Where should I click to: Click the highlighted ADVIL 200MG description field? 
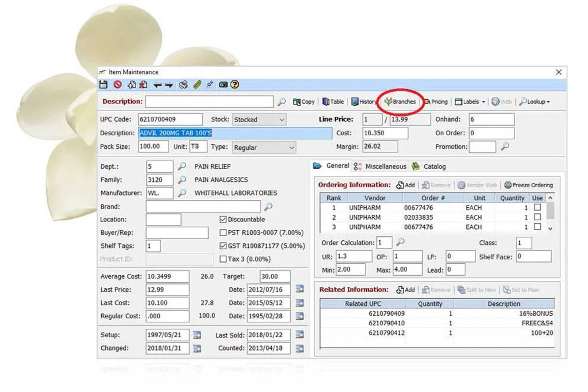235,133
